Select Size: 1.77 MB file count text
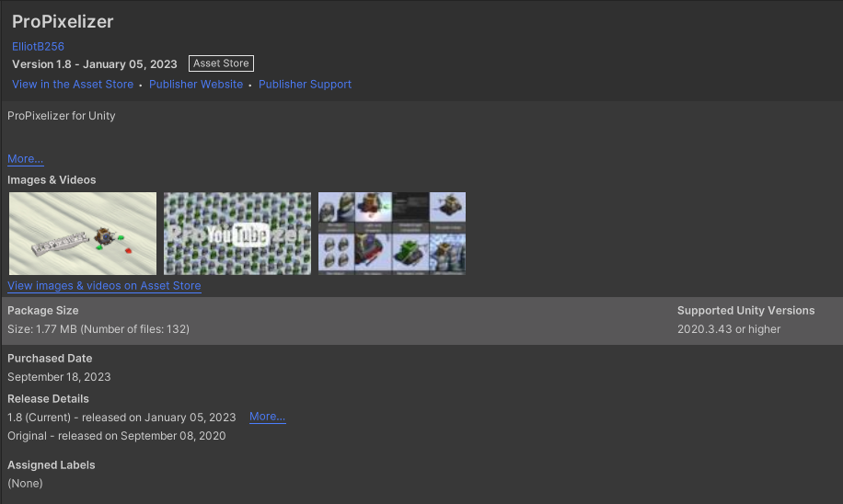The image size is (843, 504). click(x=98, y=329)
